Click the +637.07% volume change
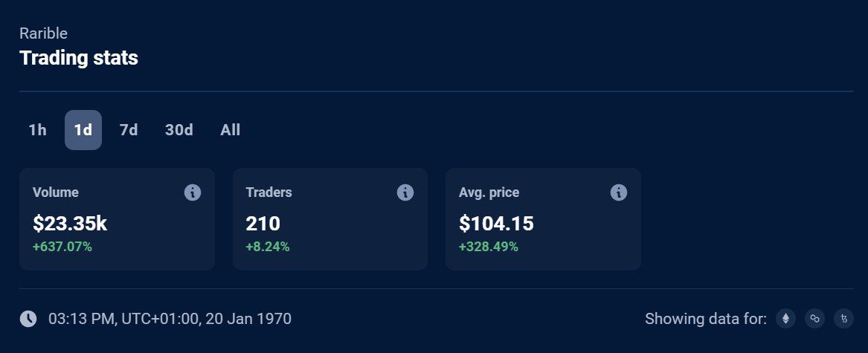868x353 pixels. click(x=62, y=247)
